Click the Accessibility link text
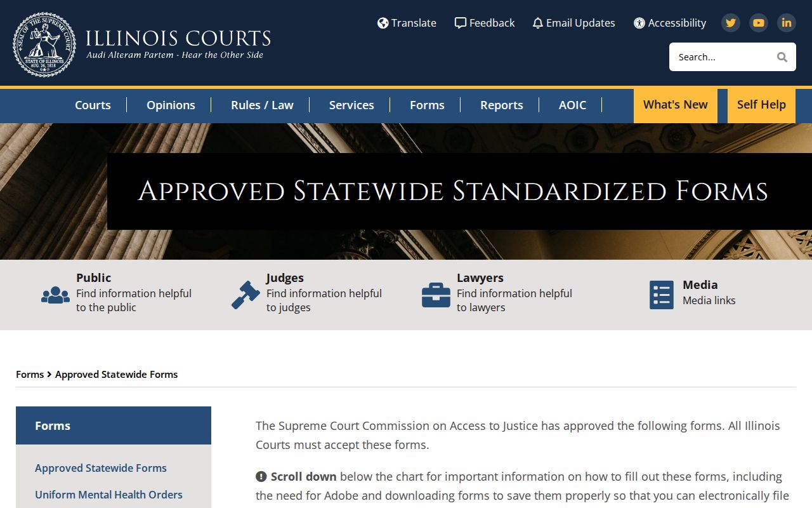The image size is (812, 508). (x=677, y=23)
